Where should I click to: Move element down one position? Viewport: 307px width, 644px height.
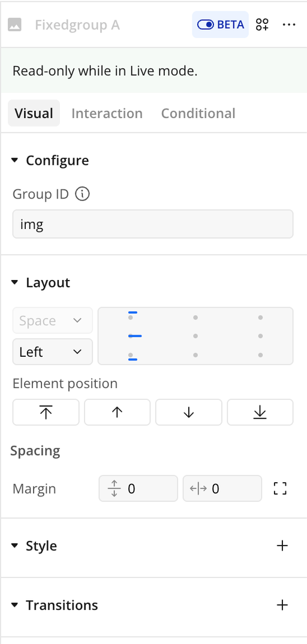(189, 412)
